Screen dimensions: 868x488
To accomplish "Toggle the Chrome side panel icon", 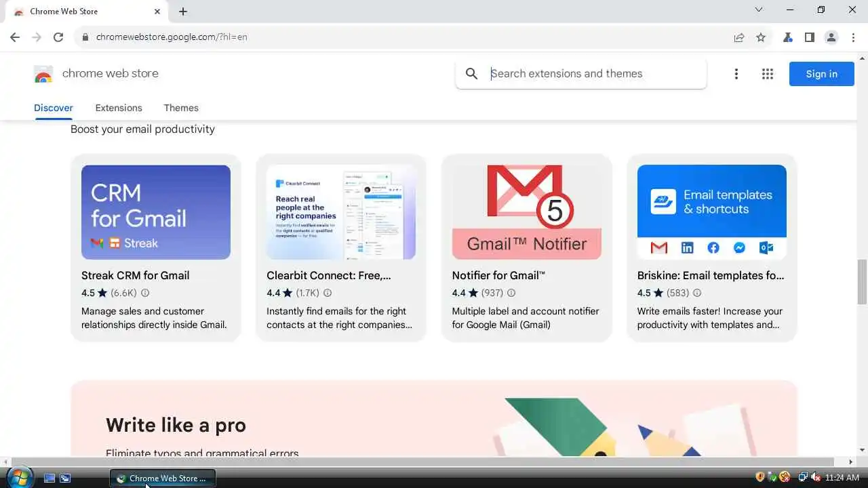I will [810, 37].
